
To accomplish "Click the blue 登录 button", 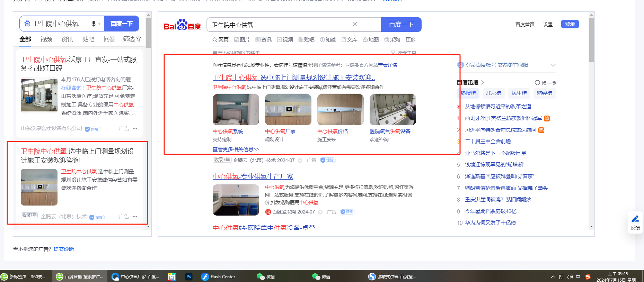I will point(570,24).
